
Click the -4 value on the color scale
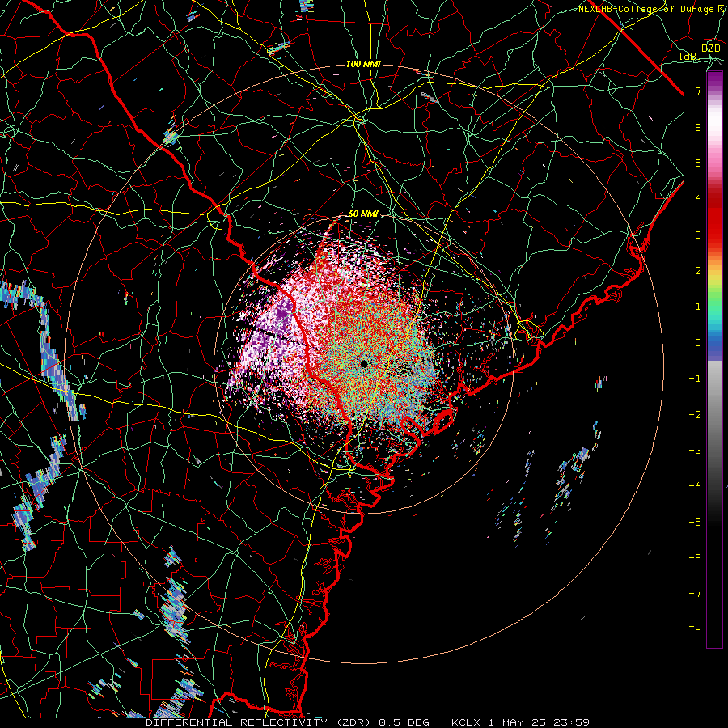pyautogui.click(x=695, y=486)
